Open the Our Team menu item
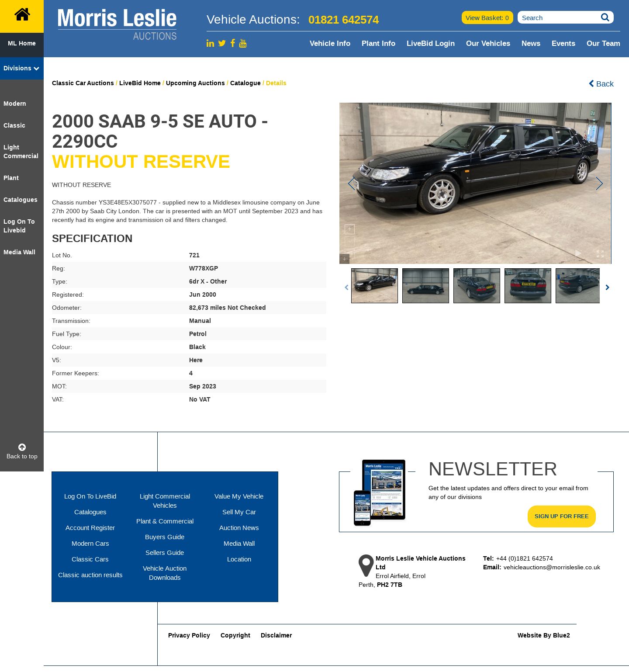The height and width of the screenshot is (672, 629). [x=603, y=43]
